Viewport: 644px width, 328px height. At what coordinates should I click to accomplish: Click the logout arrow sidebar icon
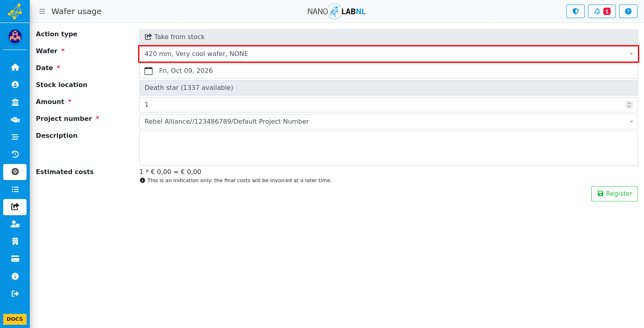click(15, 294)
